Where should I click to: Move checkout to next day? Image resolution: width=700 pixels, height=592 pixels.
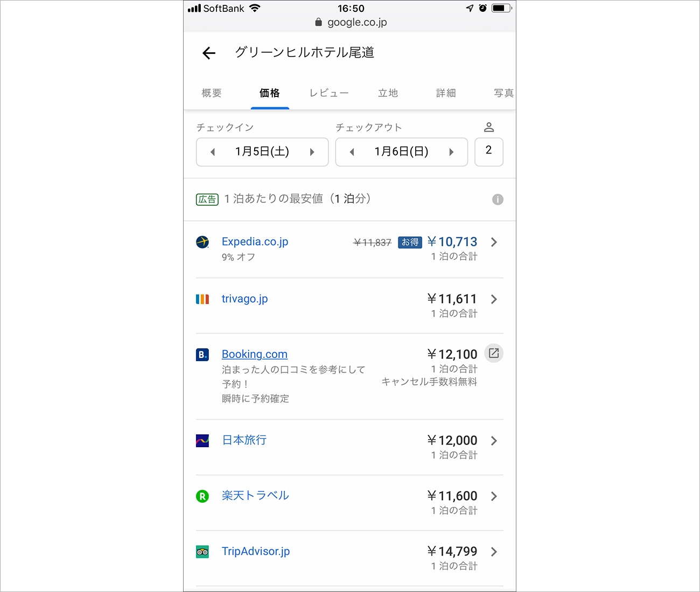[x=451, y=152]
